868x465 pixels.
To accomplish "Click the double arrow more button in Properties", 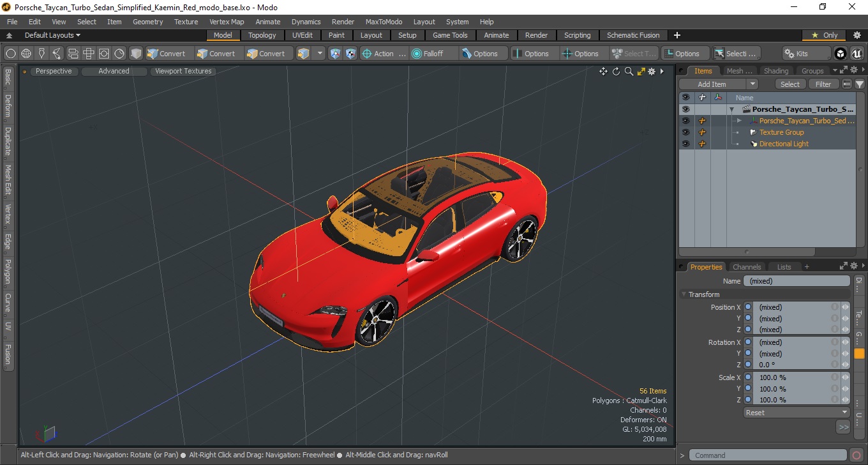I will click(x=844, y=427).
